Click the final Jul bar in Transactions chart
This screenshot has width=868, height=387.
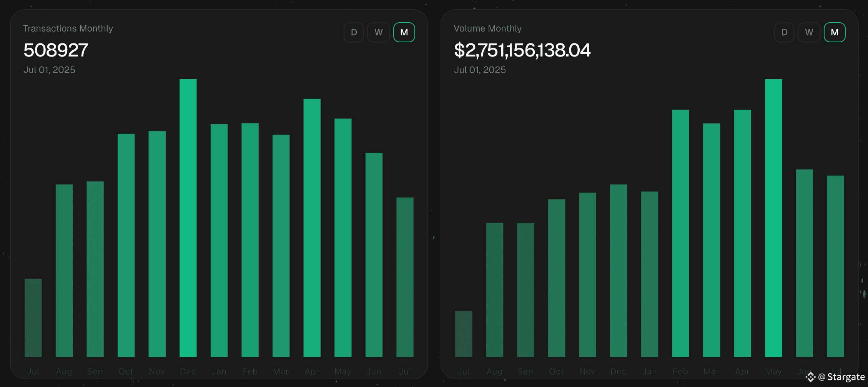pos(405,277)
